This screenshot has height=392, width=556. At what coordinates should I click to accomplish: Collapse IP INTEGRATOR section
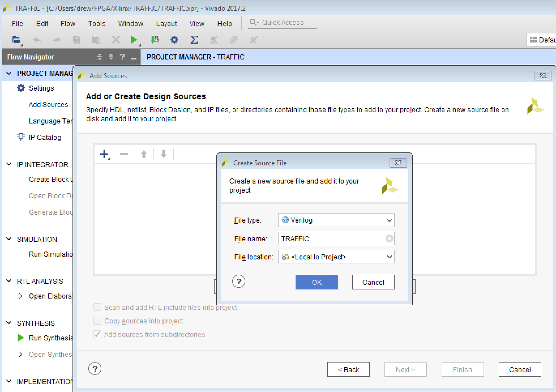(9, 164)
